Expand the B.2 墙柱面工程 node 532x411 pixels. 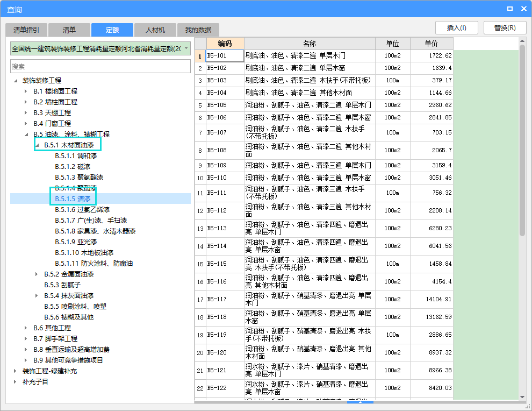(26, 102)
